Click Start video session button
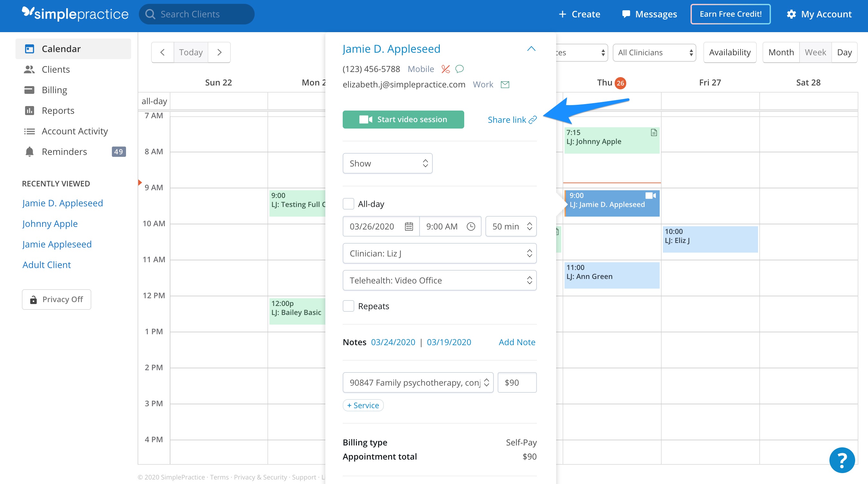 403,120
